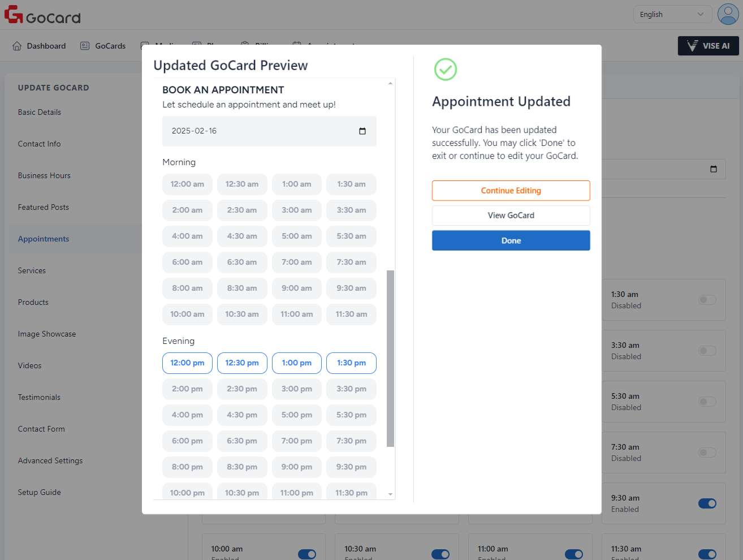Click the GoCards card icon
Viewport: 743px width, 560px height.
click(x=85, y=46)
